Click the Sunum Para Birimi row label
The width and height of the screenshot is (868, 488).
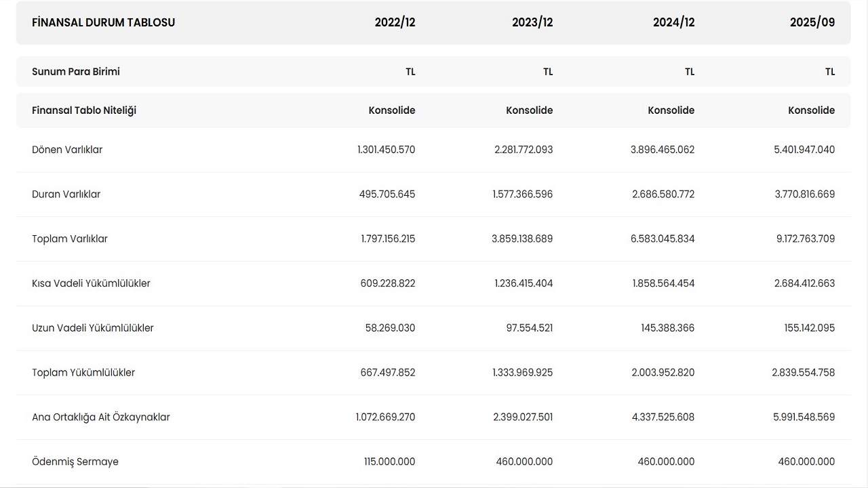[76, 72]
